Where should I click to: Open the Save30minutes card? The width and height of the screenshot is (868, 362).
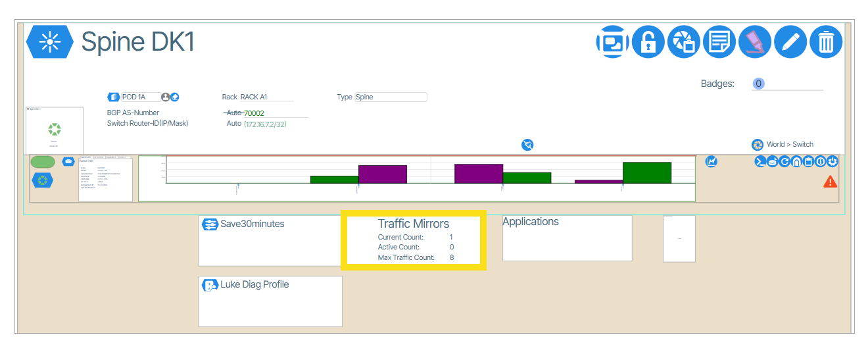click(270, 240)
